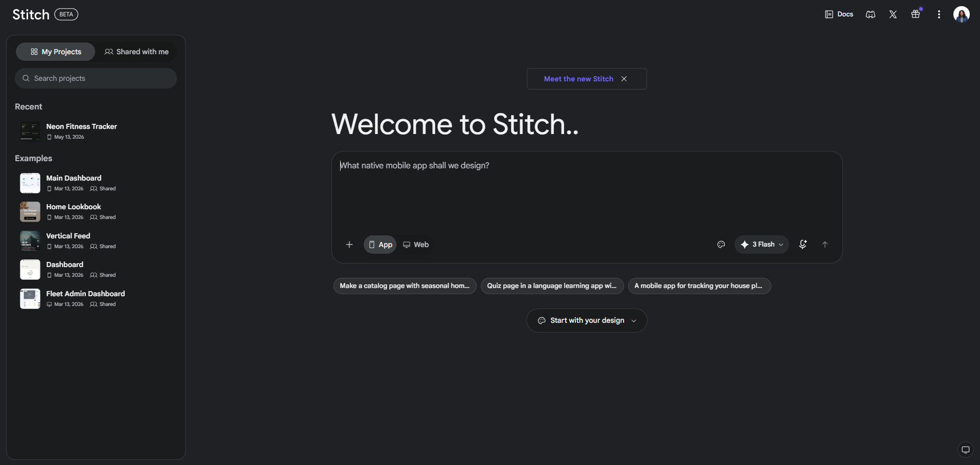Screen dimensions: 980x465
Task: Submit prompt with the up arrow icon
Action: (x=825, y=245)
